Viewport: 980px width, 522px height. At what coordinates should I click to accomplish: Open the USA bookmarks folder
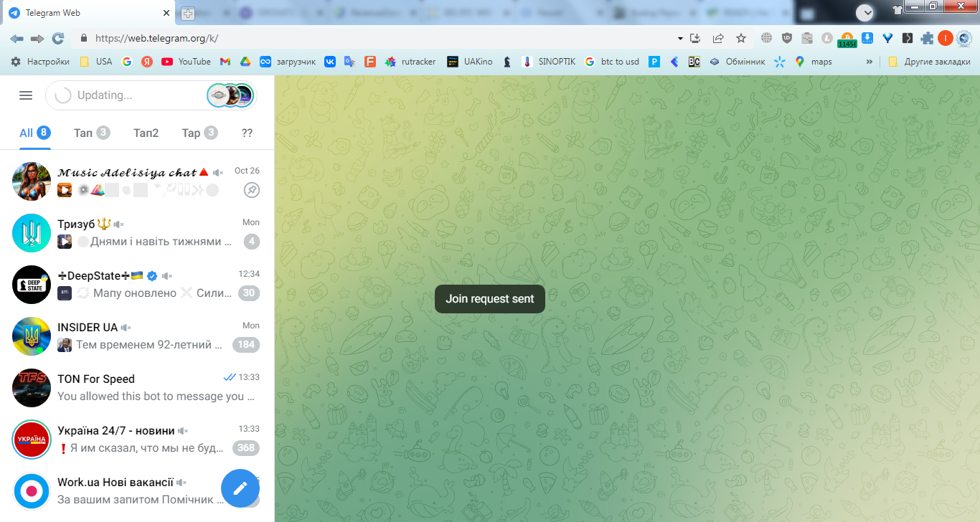95,62
